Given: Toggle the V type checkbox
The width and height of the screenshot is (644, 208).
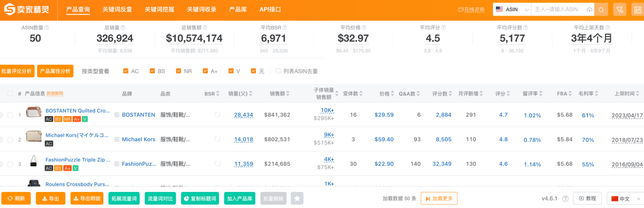Looking at the screenshot, I should pos(231,71).
